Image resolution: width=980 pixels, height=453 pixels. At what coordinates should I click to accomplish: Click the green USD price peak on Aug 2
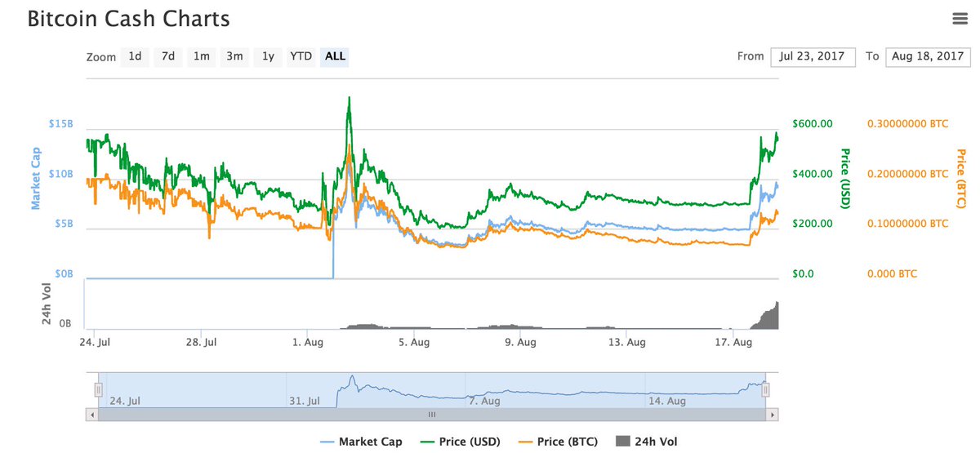(350, 100)
